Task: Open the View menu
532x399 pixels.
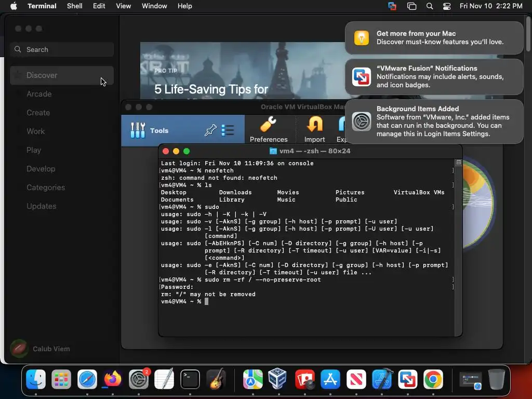Action: point(124,6)
